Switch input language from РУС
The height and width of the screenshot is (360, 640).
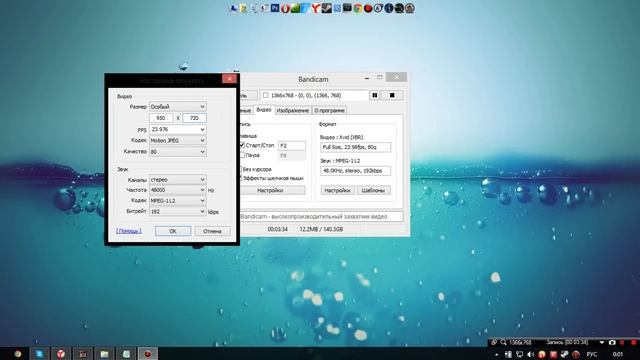(x=592, y=354)
